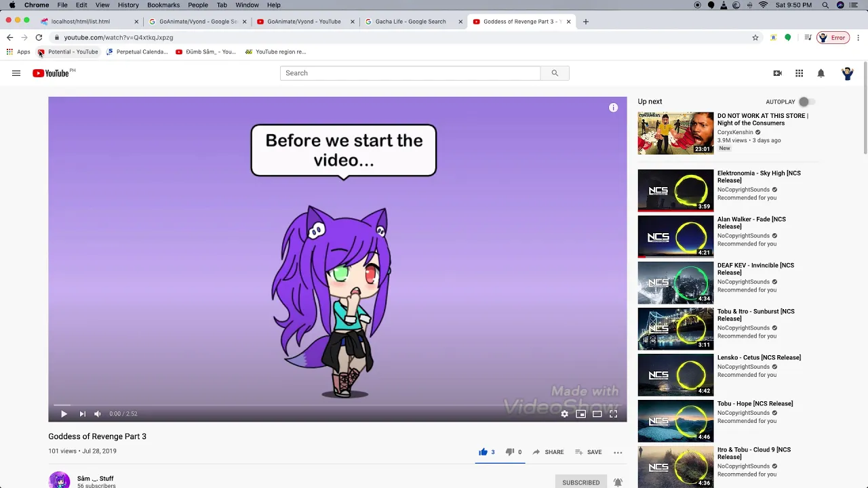Reload the current page
The height and width of the screenshot is (488, 868).
39,37
